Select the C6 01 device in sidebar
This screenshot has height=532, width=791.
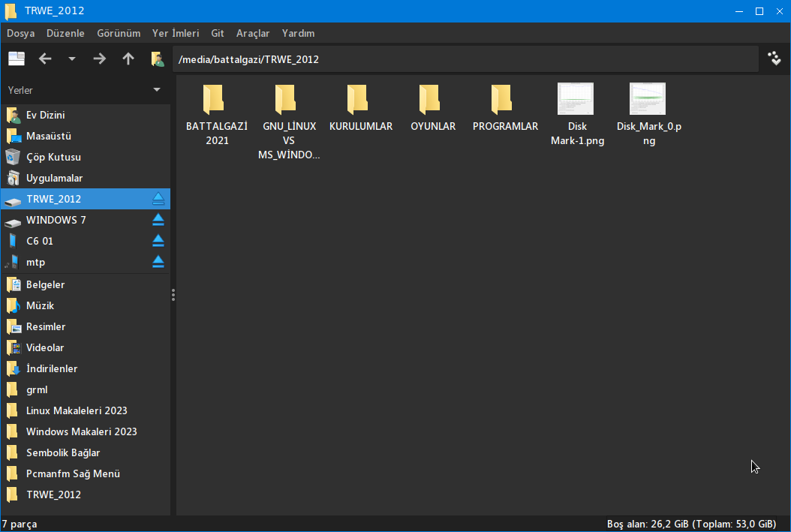pos(86,241)
